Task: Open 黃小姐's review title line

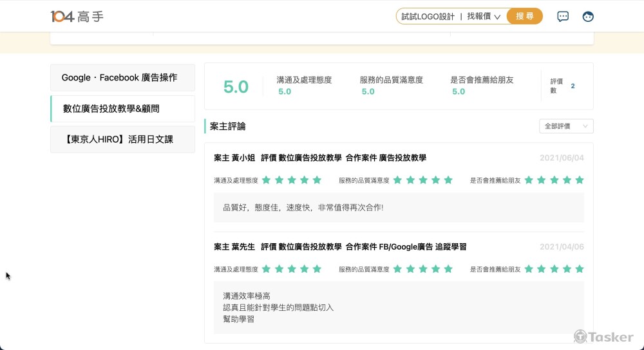Action: pyautogui.click(x=320, y=158)
